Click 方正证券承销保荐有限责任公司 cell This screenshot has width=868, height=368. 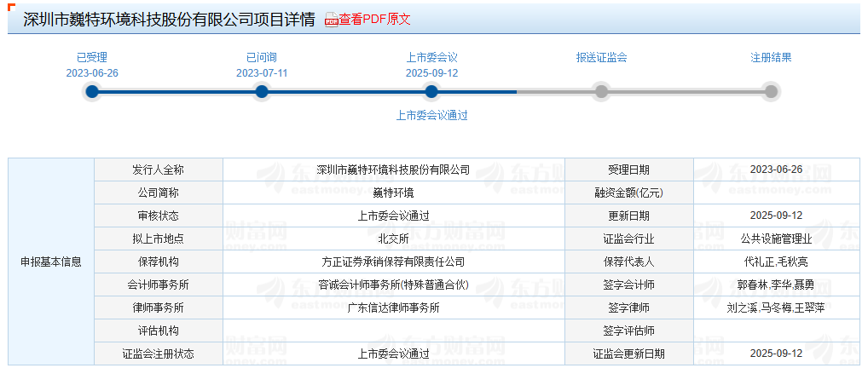click(394, 262)
